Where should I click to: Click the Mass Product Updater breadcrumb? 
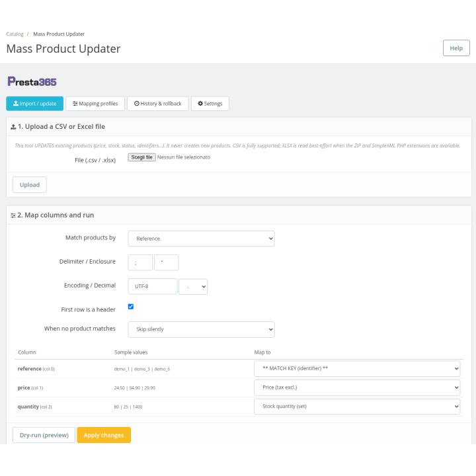pyautogui.click(x=59, y=34)
